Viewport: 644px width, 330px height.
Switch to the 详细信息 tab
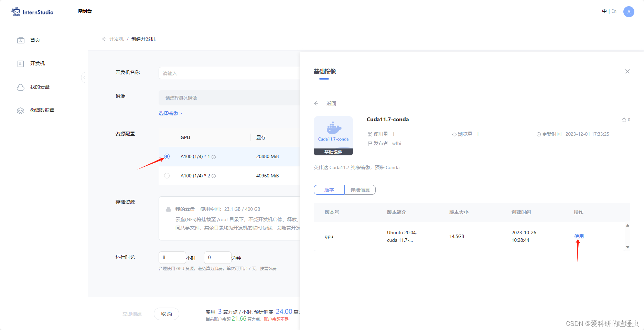pos(360,190)
